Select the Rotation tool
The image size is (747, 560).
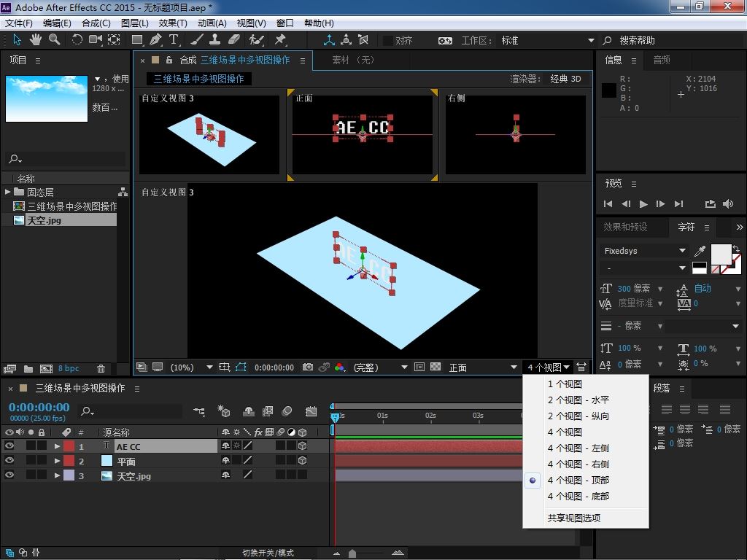click(x=77, y=40)
